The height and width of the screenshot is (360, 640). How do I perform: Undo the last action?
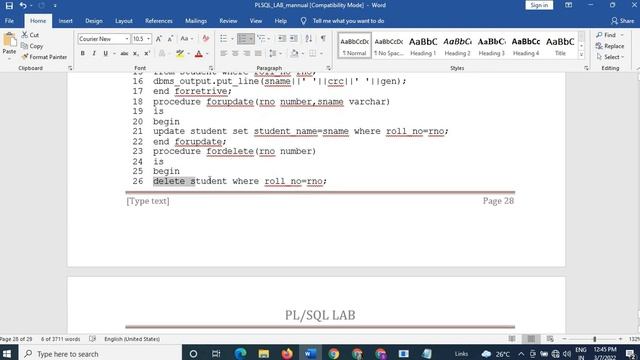click(x=23, y=5)
